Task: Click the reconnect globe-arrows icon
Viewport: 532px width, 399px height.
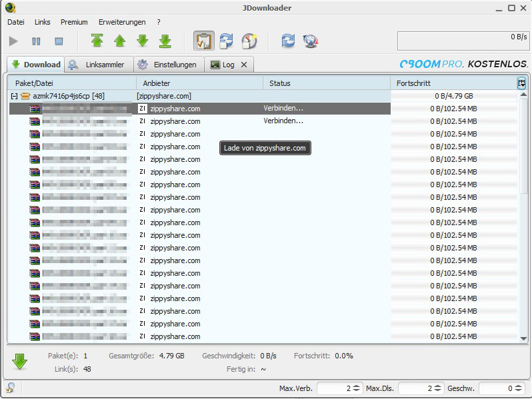Action: tap(288, 41)
